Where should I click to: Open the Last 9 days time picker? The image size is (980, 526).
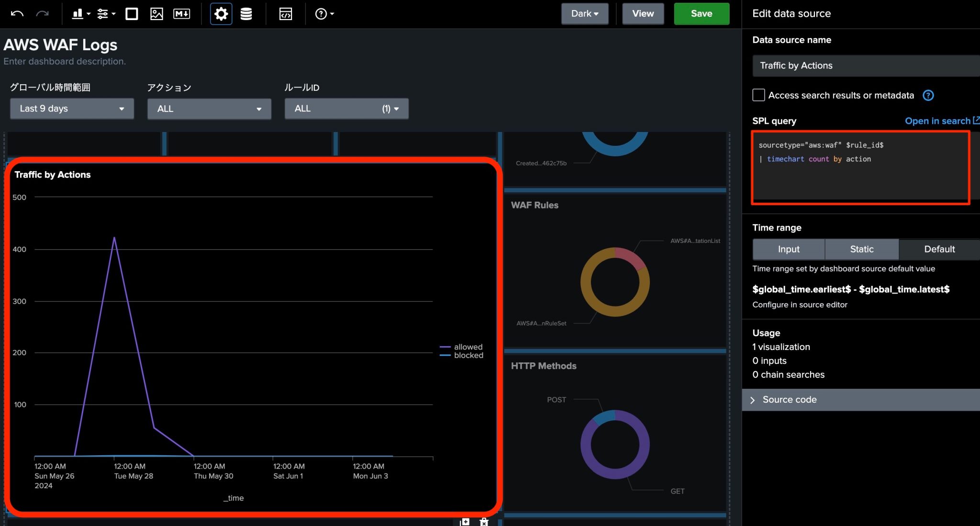pyautogui.click(x=72, y=109)
